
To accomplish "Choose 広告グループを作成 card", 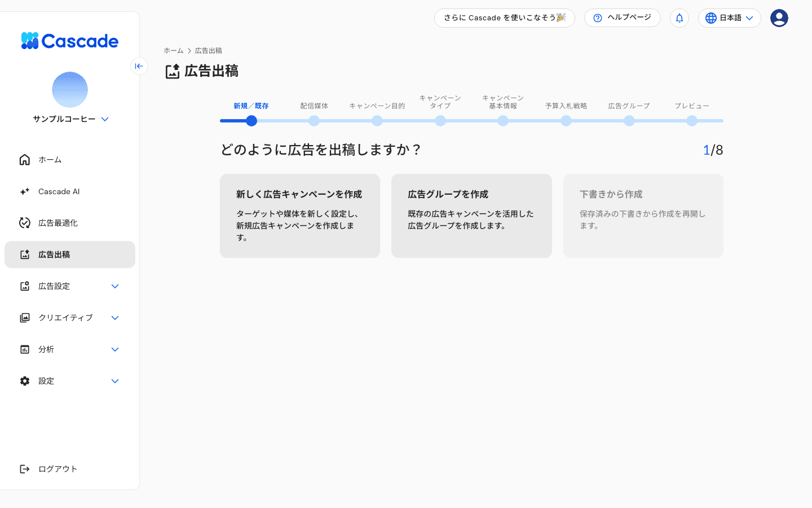I will [471, 216].
